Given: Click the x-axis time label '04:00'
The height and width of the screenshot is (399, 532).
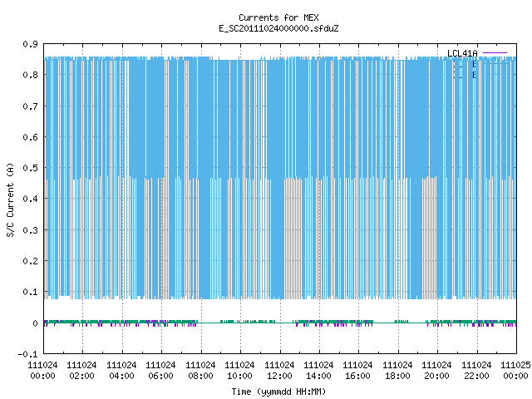Looking at the screenshot, I should coord(121,376).
